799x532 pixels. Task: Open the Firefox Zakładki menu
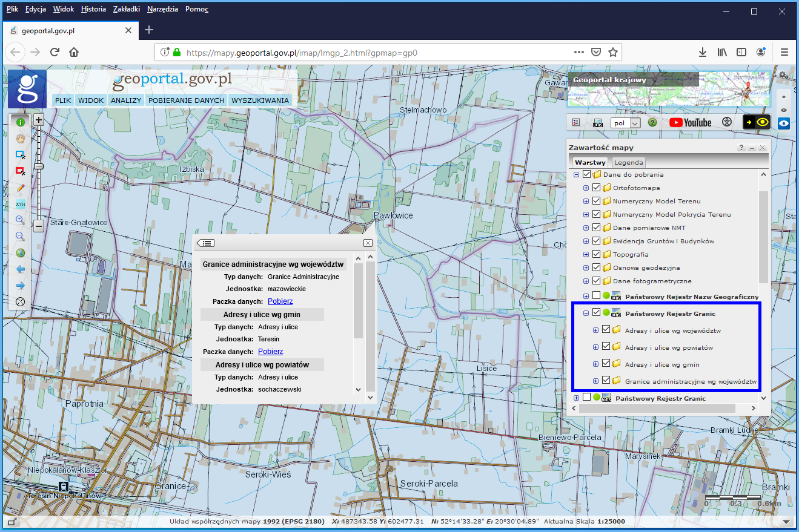click(x=127, y=9)
